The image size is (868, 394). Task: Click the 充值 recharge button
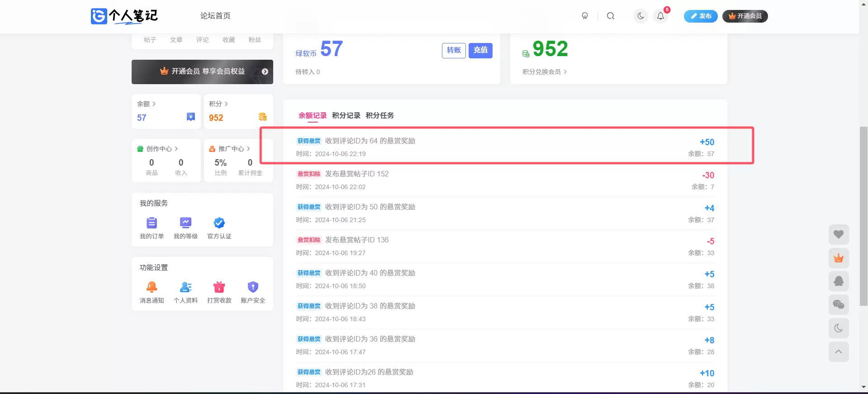tap(480, 50)
